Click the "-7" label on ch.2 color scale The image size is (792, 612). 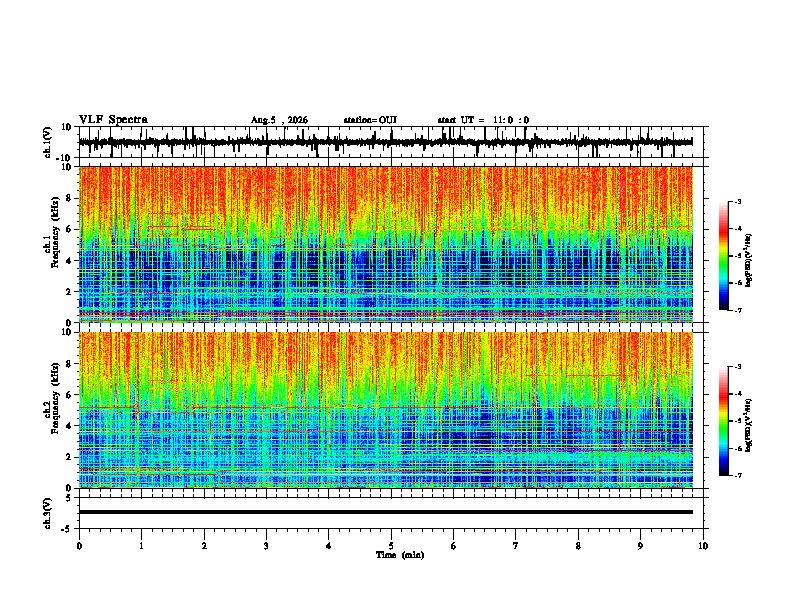click(737, 476)
